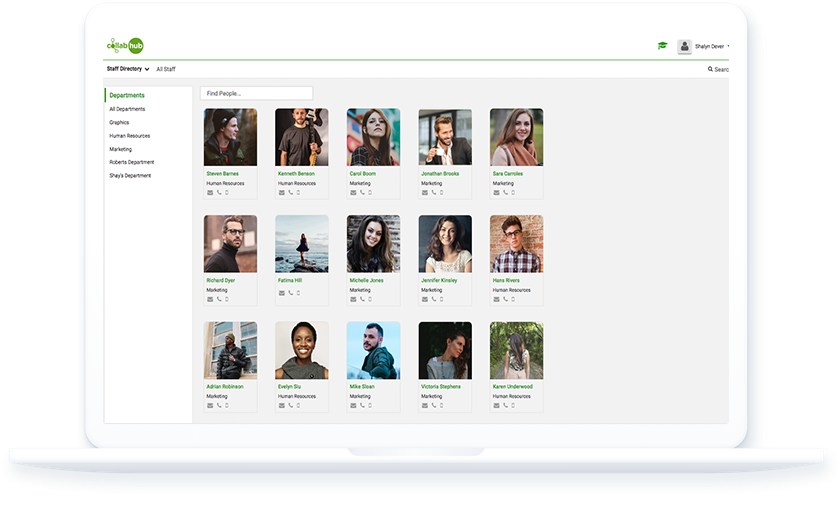Call Victoria Stephens via phone icon
The image size is (840, 519).
click(434, 405)
